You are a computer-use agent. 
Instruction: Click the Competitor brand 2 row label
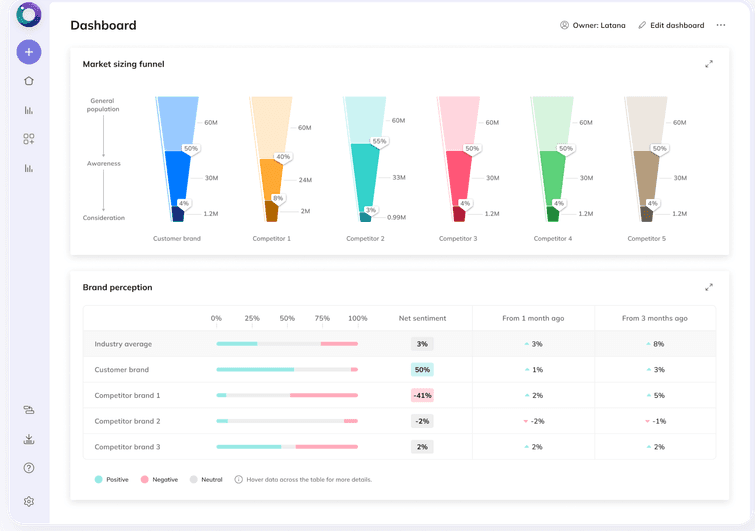coord(127,421)
